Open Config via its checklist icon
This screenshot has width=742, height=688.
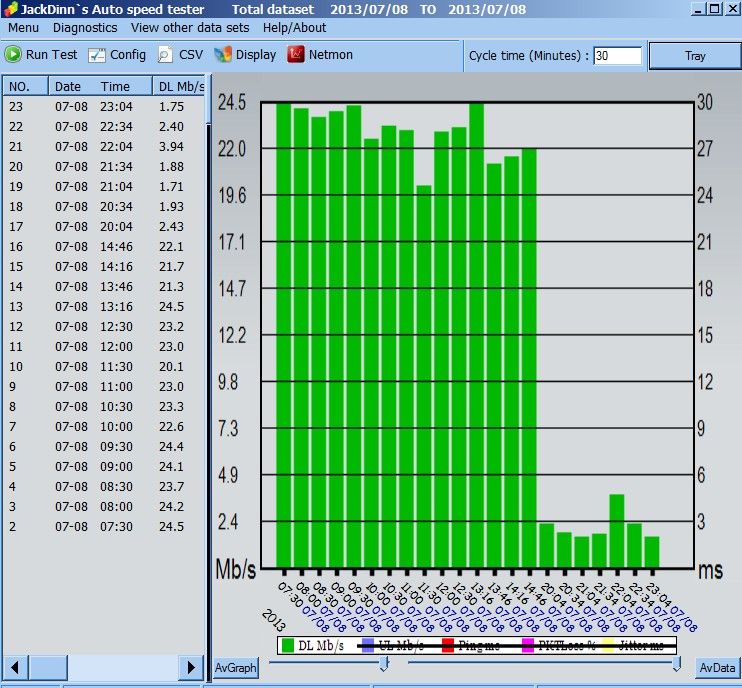click(x=97, y=55)
